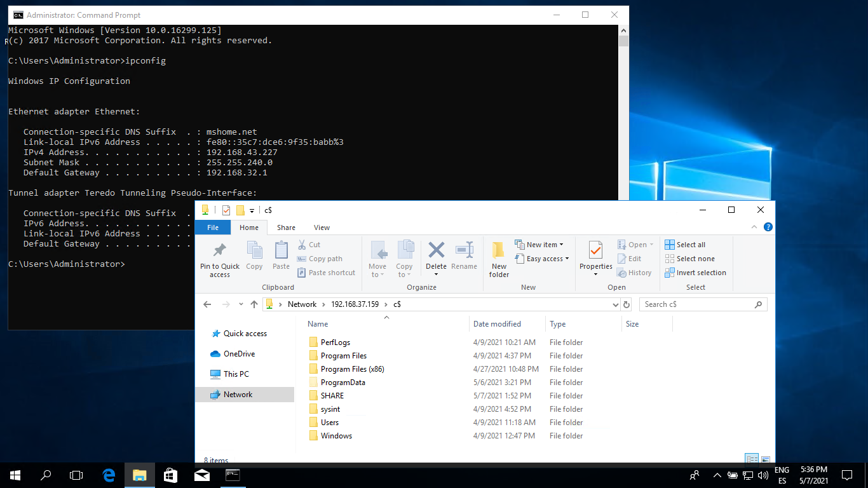Click the History command in ribbon
Screen dimensions: 868x488
coord(634,273)
